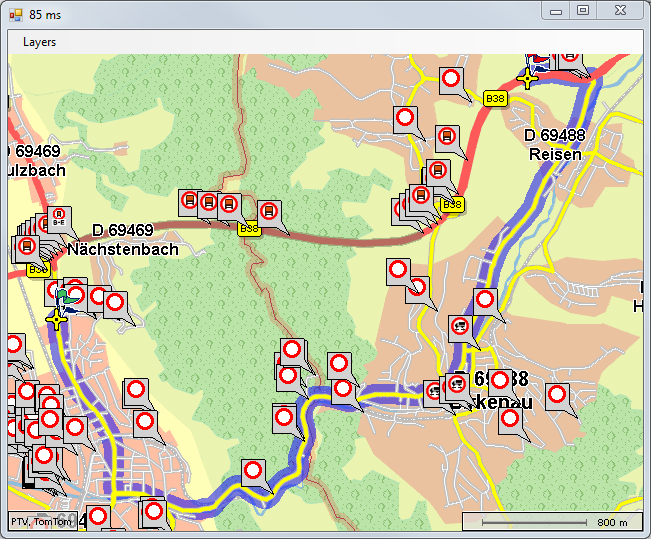Open the Layers menu

pos(39,42)
